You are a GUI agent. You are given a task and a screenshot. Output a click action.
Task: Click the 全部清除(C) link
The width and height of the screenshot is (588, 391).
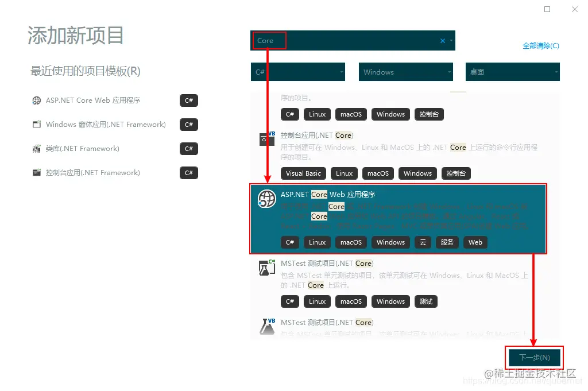(x=541, y=46)
